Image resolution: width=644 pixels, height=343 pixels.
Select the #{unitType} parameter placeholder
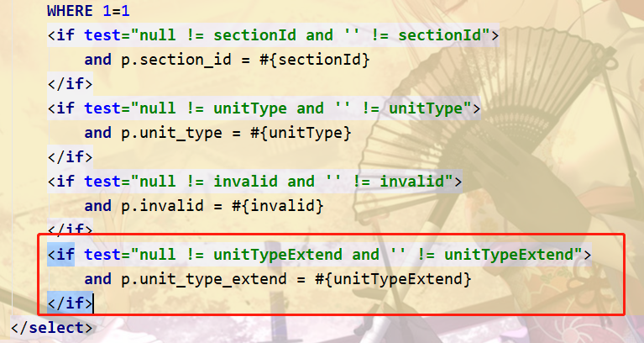[x=301, y=133]
